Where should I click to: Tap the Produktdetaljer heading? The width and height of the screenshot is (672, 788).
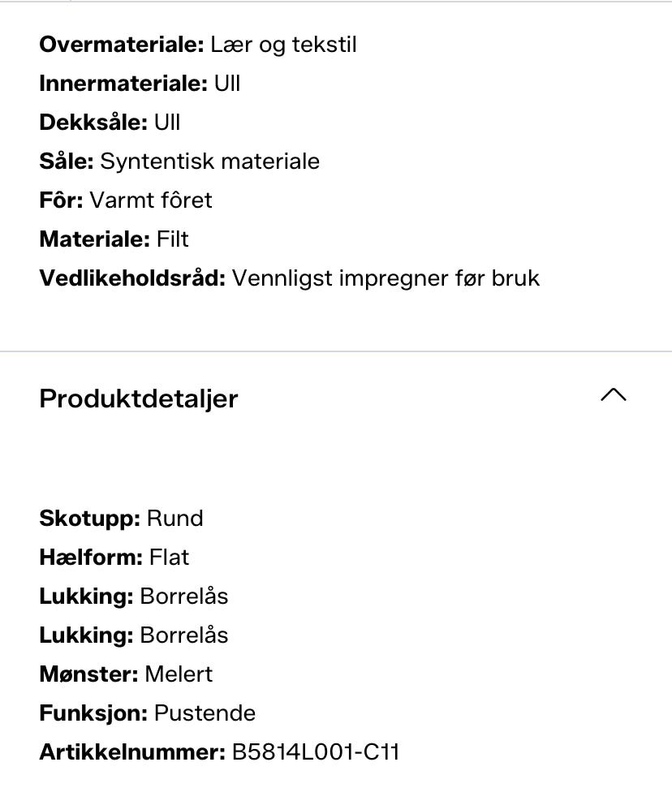click(139, 399)
